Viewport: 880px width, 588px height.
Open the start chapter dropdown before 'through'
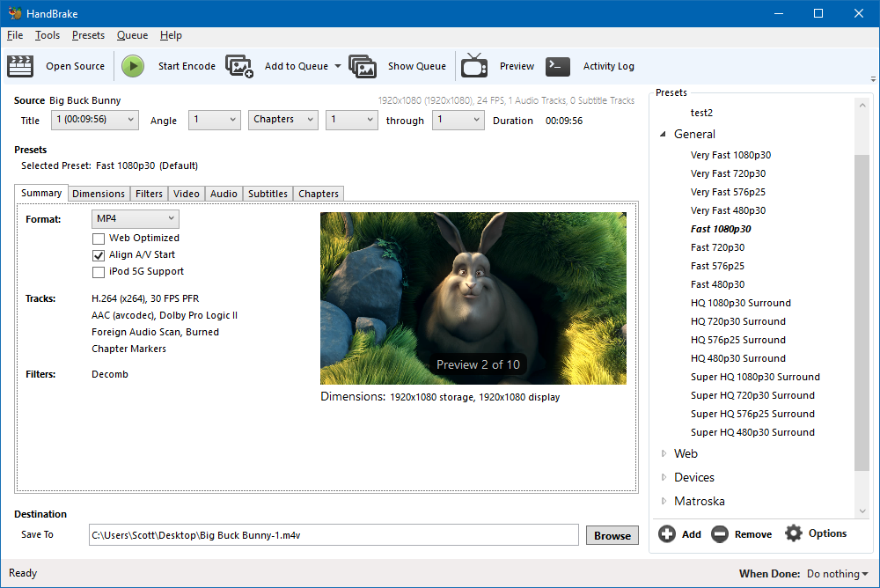point(352,120)
